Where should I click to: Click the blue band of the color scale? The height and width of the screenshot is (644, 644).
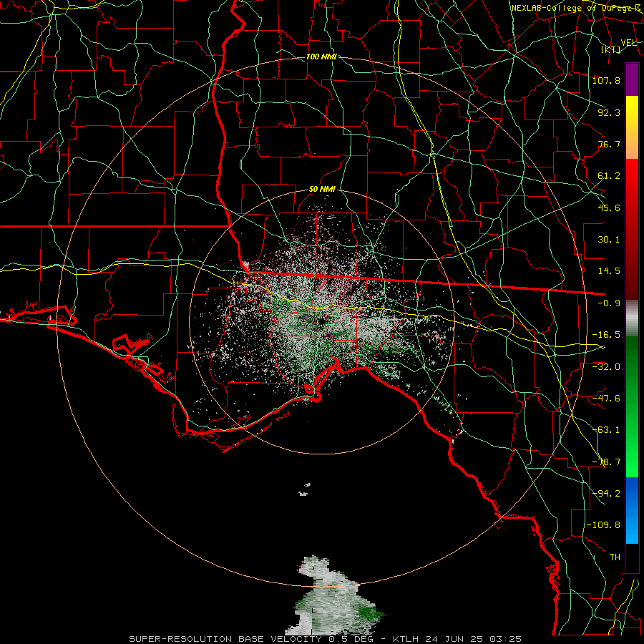pos(632,510)
